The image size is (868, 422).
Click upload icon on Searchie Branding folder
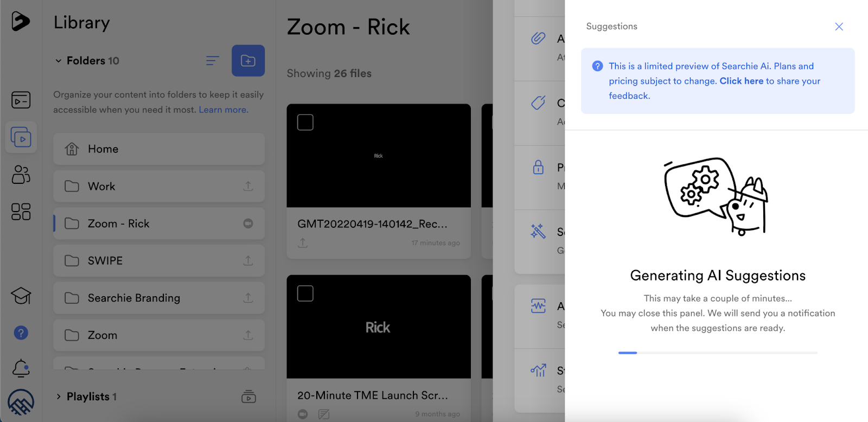point(248,298)
